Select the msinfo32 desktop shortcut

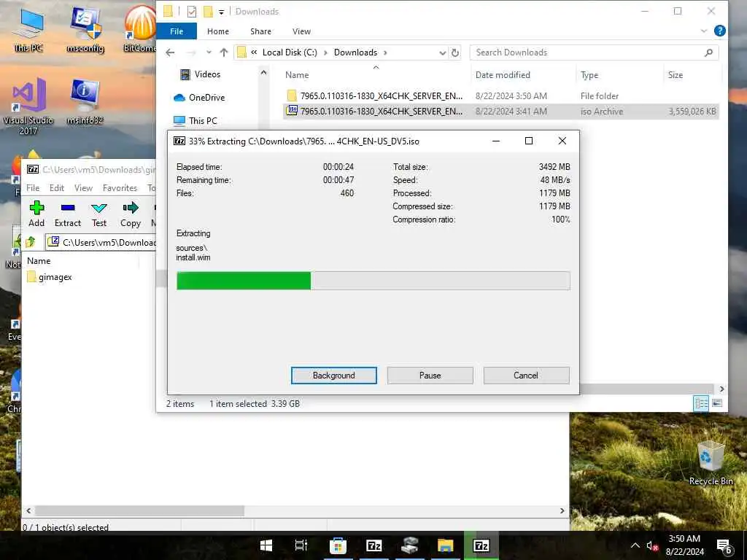pyautogui.click(x=85, y=102)
